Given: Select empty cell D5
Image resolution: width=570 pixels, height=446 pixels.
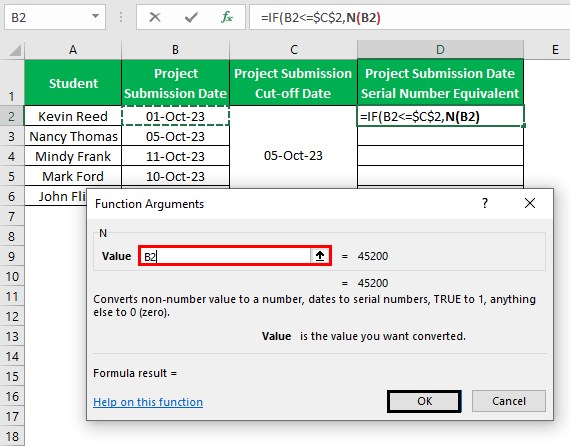Looking at the screenshot, I should coord(440,176).
